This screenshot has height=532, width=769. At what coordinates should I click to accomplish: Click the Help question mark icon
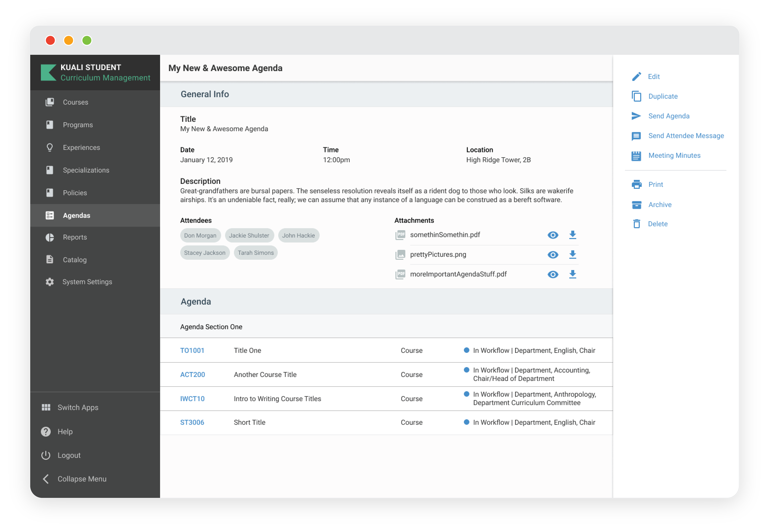coord(46,431)
